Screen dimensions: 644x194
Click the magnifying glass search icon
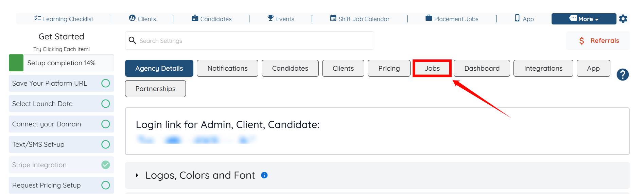point(132,40)
